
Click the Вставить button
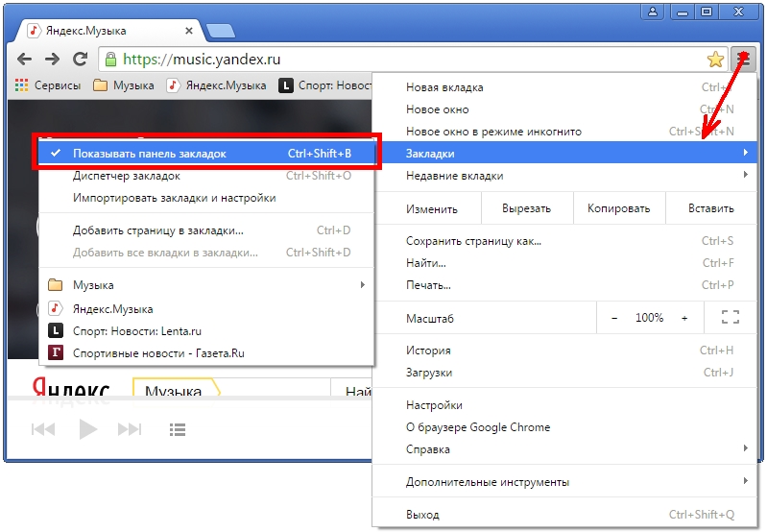click(710, 207)
